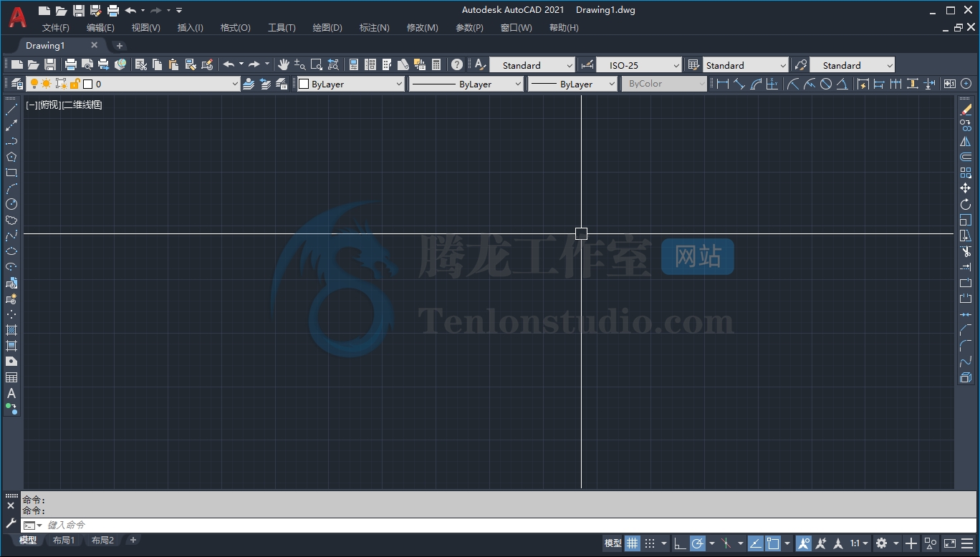
Task: Select the Circle draw tool
Action: click(11, 204)
